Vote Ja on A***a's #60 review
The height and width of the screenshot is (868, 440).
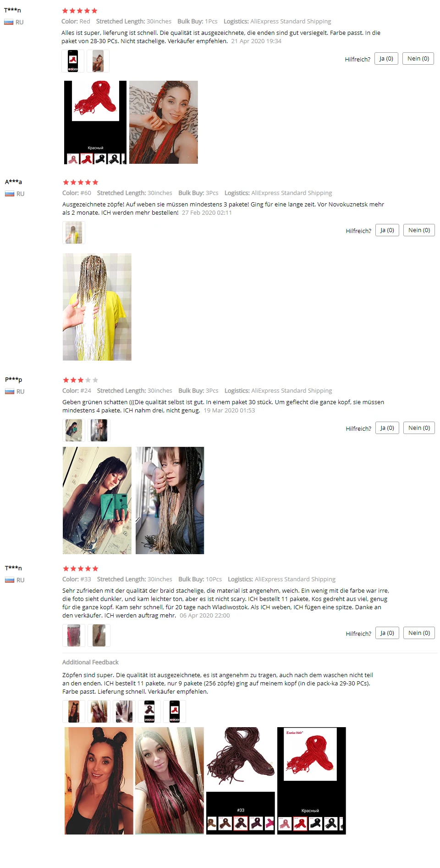coord(387,230)
